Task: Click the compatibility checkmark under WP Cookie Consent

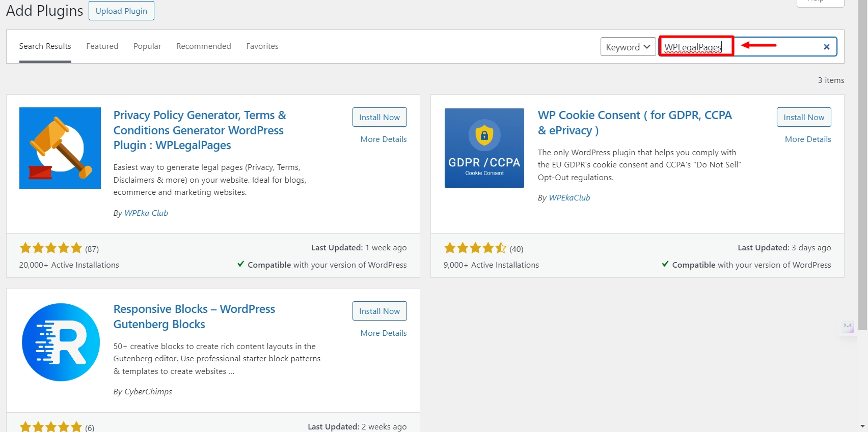Action: point(665,264)
